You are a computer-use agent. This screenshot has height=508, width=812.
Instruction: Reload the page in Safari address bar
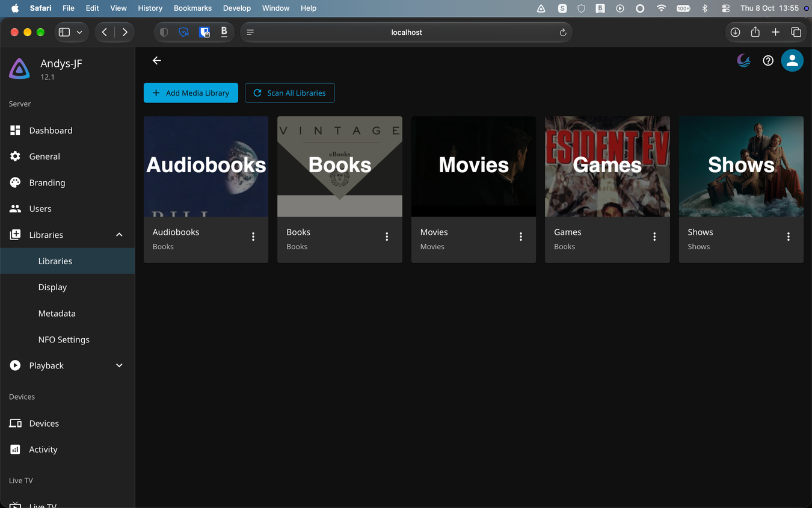563,33
